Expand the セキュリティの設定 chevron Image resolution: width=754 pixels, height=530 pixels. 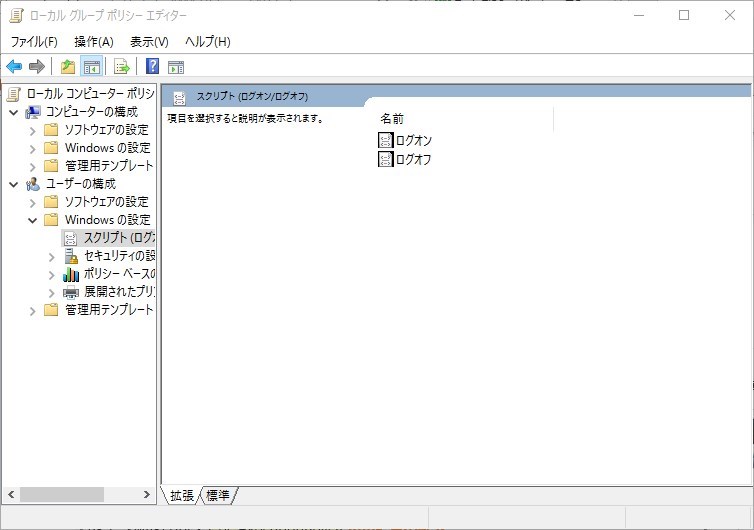[51, 257]
